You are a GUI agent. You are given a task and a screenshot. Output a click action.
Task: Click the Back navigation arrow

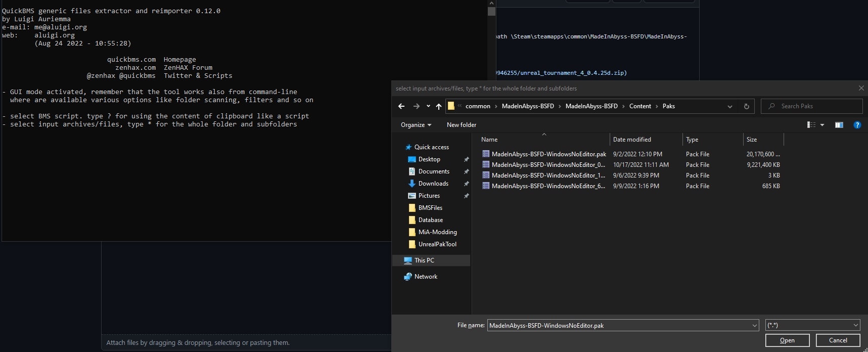[401, 106]
